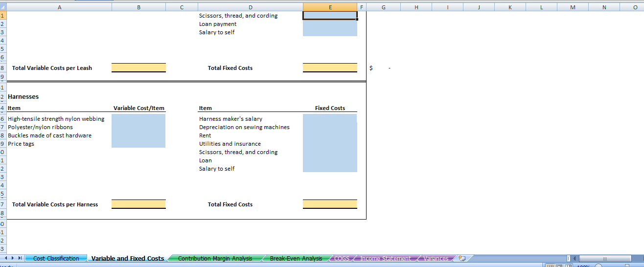The image size is (644, 267).
Task: Click the Buckles cast hardware cost cell
Action: [x=138, y=135]
